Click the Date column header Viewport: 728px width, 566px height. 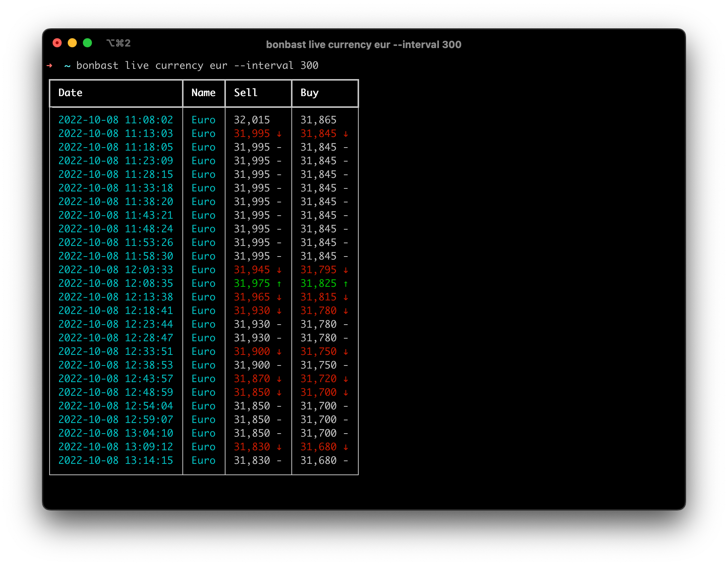pos(70,93)
